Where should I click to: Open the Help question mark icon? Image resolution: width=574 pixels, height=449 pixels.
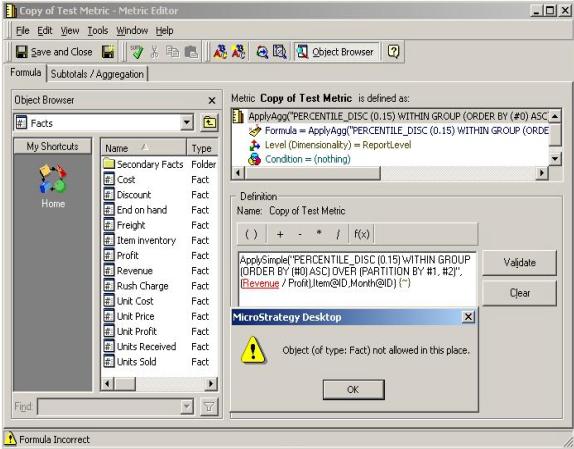click(393, 52)
